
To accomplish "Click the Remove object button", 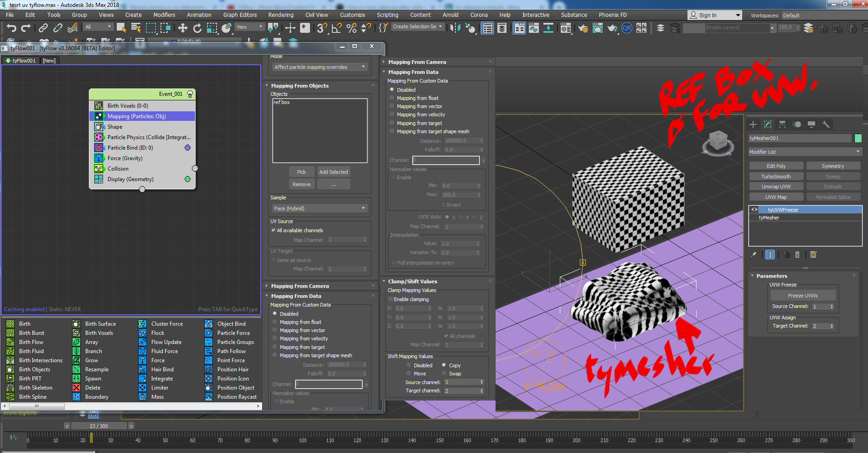I will click(x=301, y=184).
